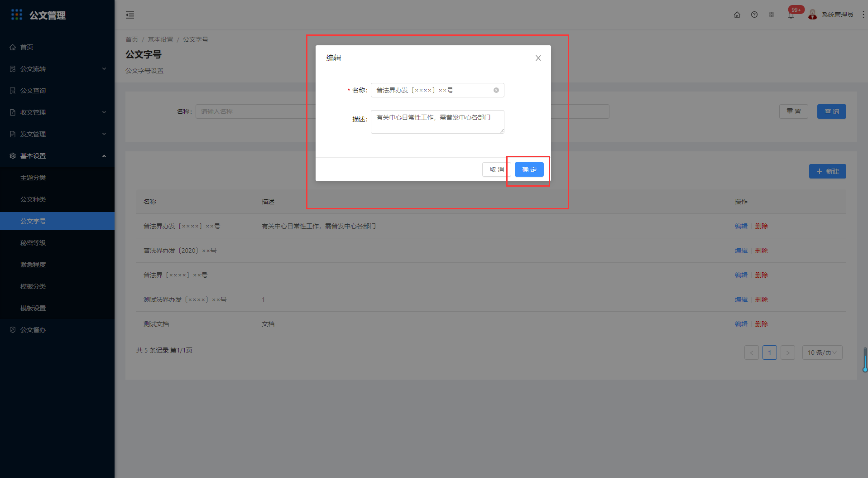Open the 10 条/页 page size dropdown

(x=822, y=352)
